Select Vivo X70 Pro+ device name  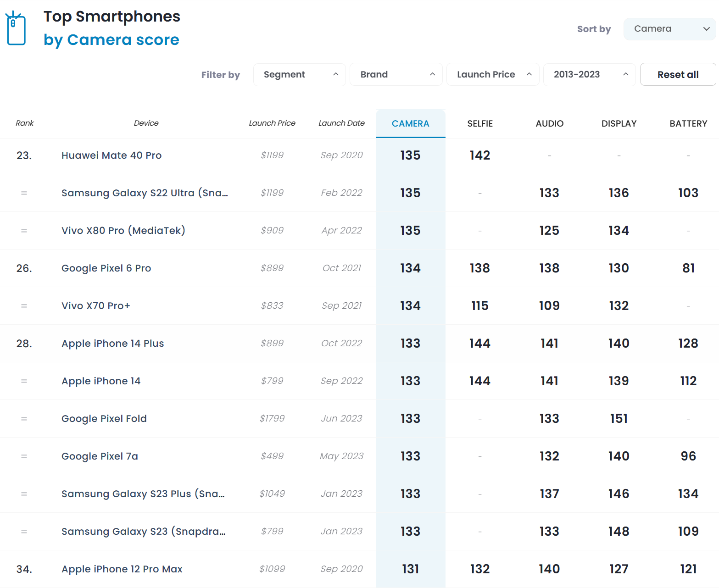pos(96,306)
